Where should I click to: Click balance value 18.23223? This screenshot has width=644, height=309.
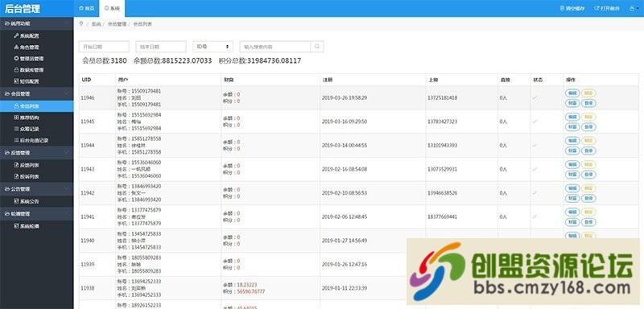coord(247,285)
